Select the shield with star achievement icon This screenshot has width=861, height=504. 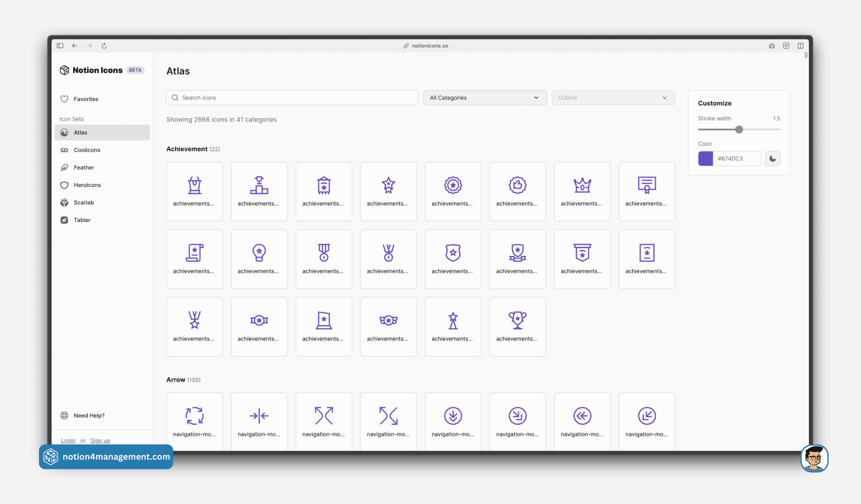(x=453, y=259)
